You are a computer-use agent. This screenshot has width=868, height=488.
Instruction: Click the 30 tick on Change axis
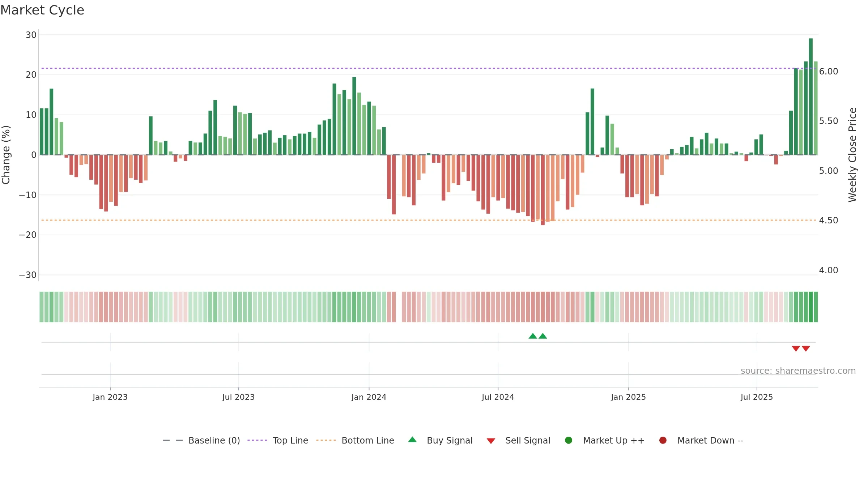31,35
